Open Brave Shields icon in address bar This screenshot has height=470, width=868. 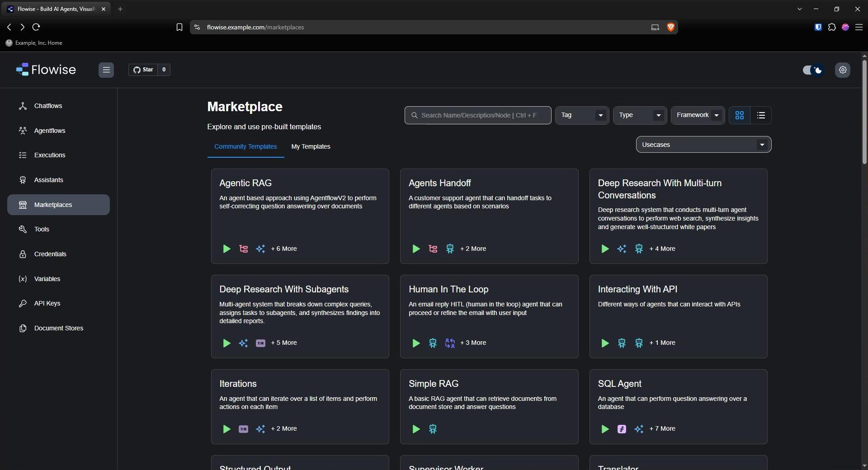[670, 27]
